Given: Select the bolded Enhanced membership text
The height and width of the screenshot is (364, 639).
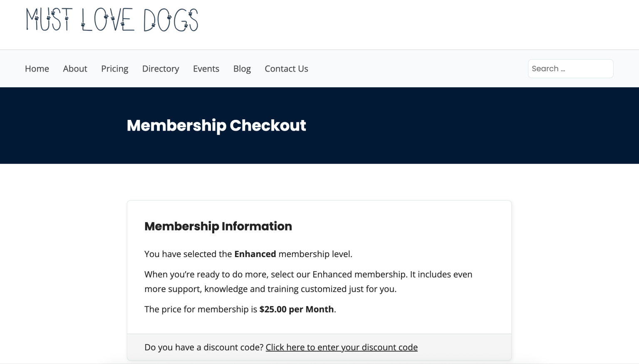Looking at the screenshot, I should [x=255, y=254].
